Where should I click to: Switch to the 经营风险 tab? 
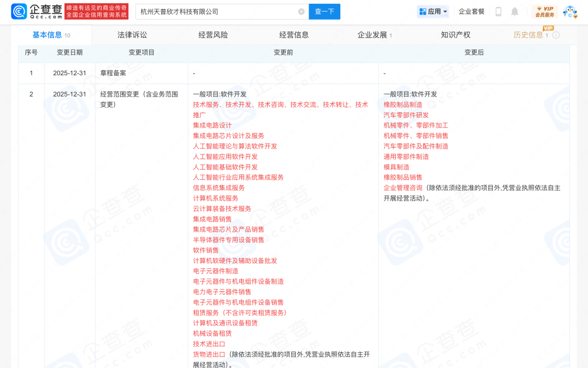213,35
